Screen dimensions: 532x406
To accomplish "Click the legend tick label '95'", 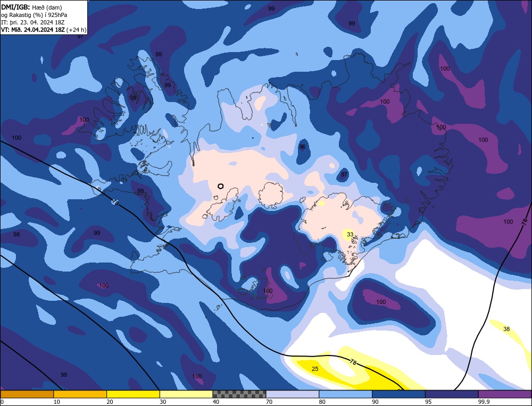I will (x=428, y=402).
